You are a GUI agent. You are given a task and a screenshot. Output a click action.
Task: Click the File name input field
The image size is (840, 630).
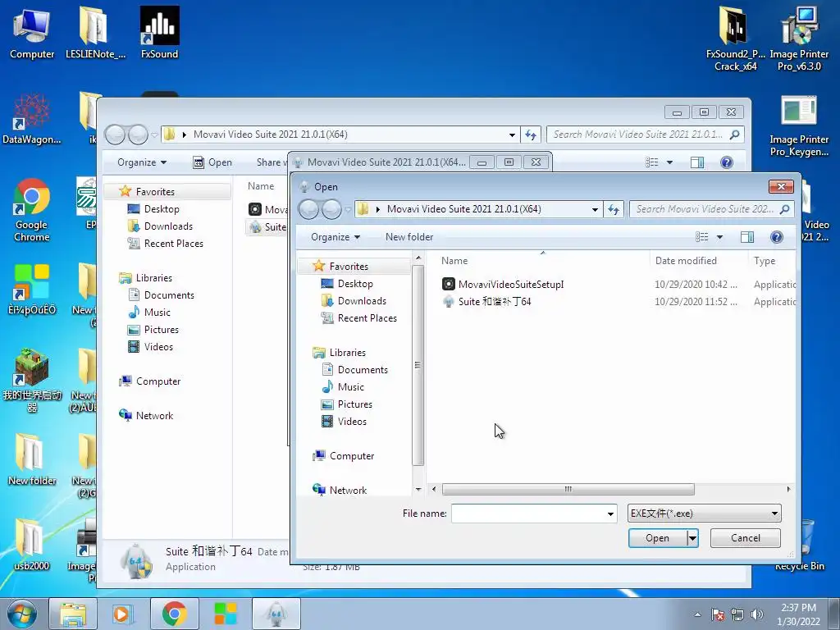[527, 514]
